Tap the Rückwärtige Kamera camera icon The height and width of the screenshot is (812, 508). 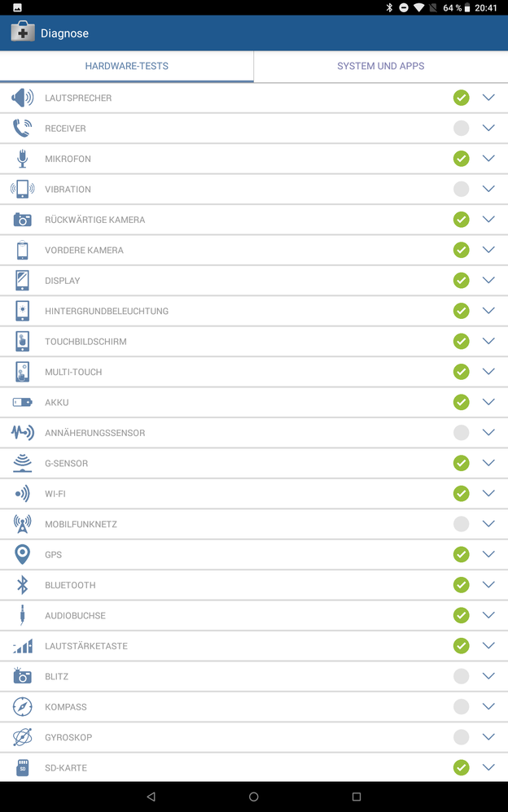22,220
